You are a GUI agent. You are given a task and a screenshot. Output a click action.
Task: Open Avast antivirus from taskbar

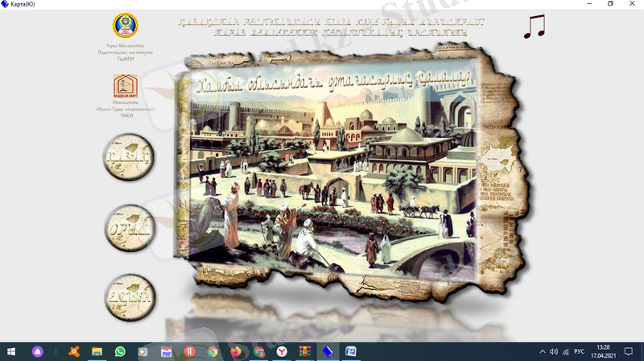(x=74, y=351)
